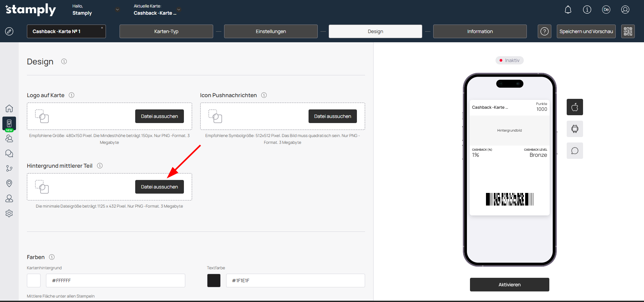The image size is (644, 302).
Task: Open the user profile icon
Action: (625, 10)
